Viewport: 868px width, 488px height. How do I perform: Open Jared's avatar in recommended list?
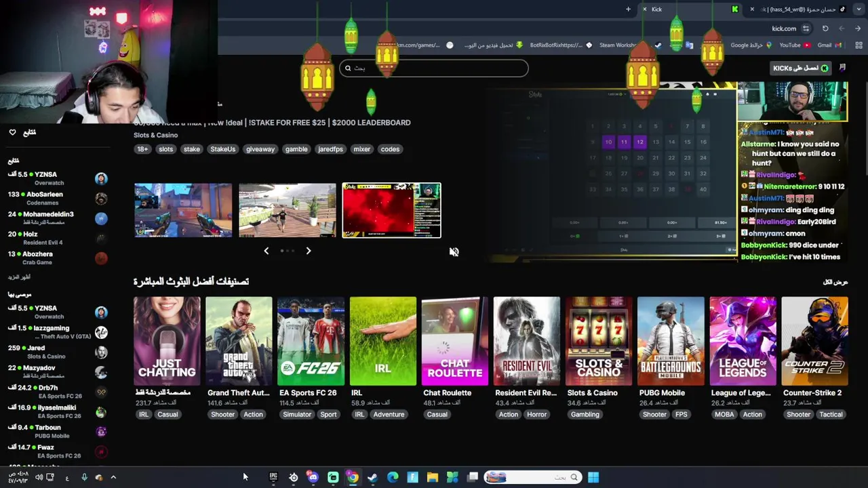[101, 352]
